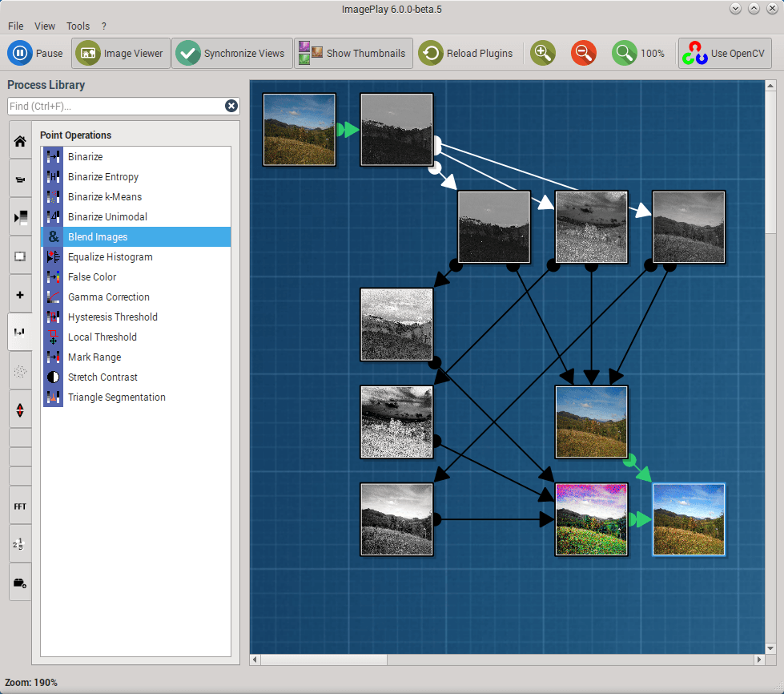784x694 pixels.
Task: Click the canvas vertical scrollbar down arrow
Action: [770, 648]
